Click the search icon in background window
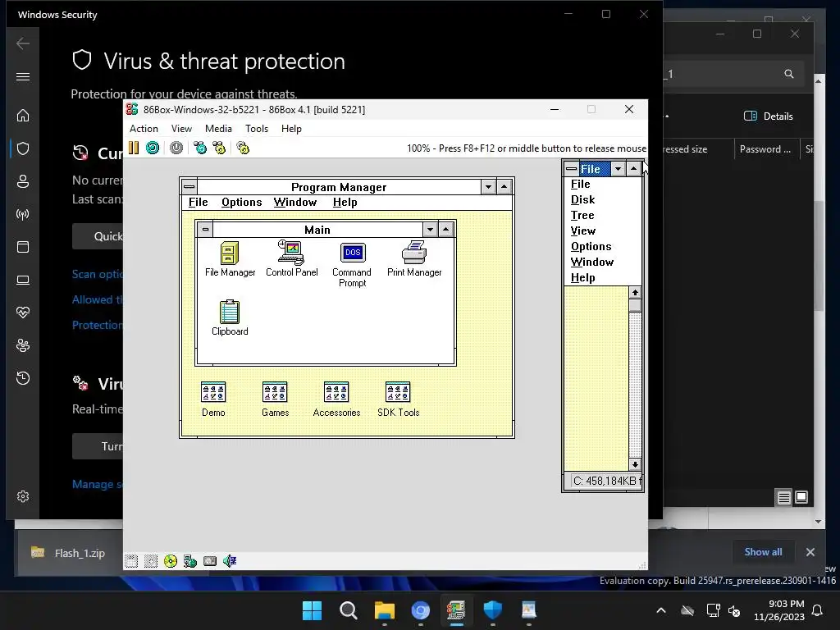 pyautogui.click(x=789, y=74)
